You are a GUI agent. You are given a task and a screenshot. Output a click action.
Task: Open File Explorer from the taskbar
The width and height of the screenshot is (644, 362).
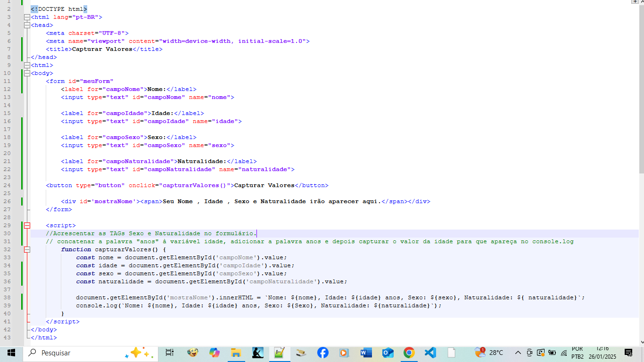click(236, 353)
